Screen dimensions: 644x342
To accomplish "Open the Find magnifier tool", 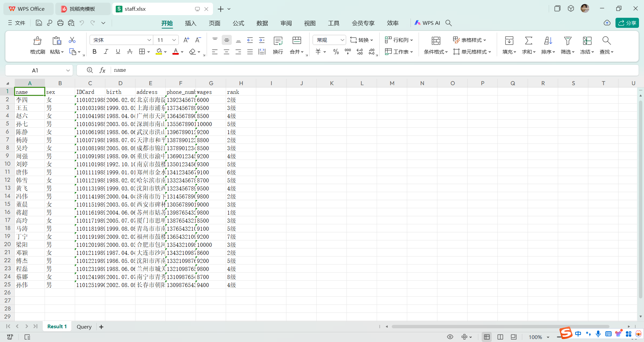I will tap(606, 41).
